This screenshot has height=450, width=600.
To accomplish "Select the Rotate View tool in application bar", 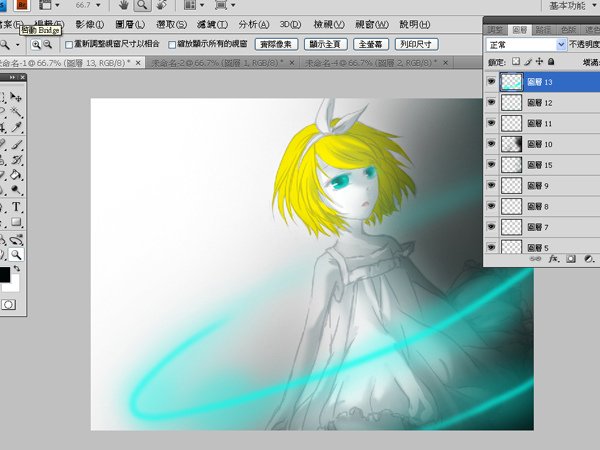I will point(162,5).
